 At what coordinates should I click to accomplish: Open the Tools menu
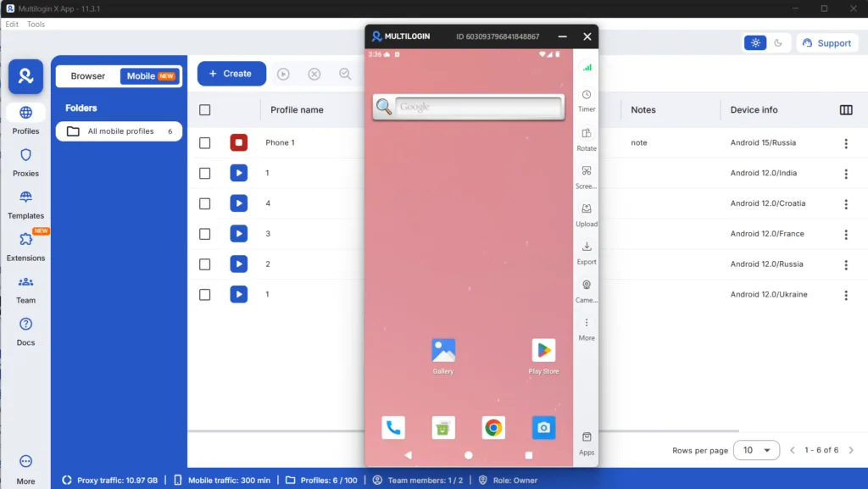pos(36,24)
